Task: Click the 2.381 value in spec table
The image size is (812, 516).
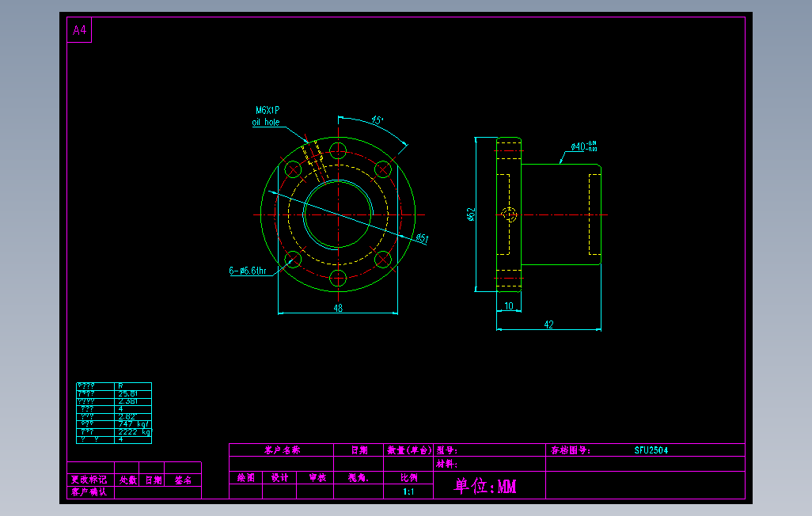Action: (128, 401)
